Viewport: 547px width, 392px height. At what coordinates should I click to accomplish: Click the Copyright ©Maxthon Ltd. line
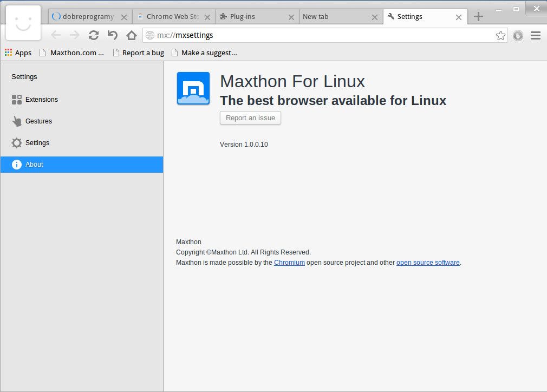243,252
